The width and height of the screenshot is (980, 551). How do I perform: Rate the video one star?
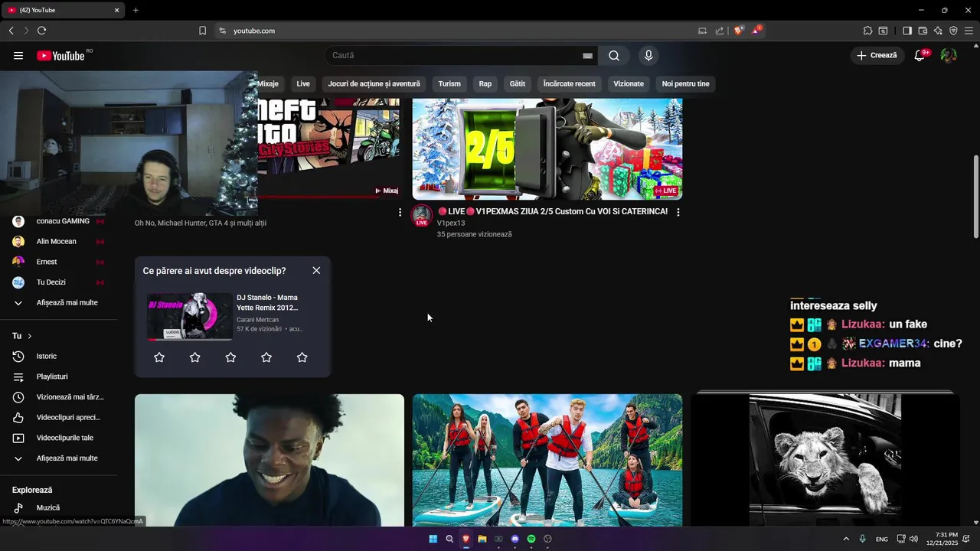point(159,357)
